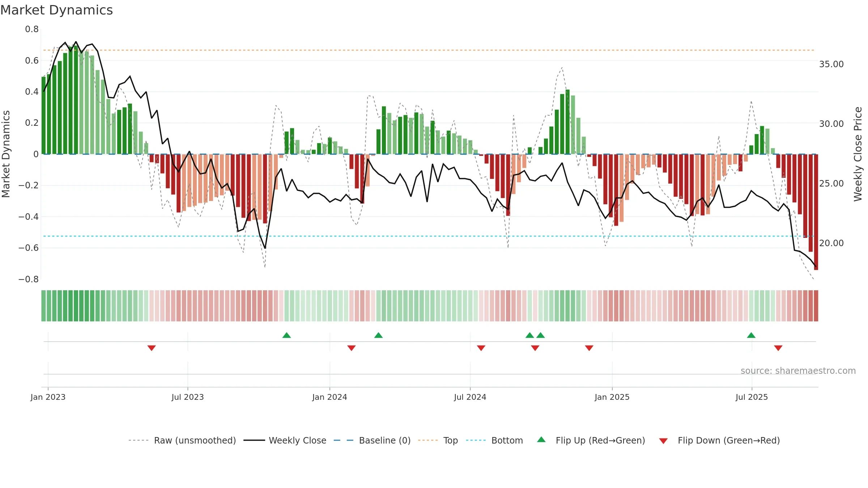Click the Jul 2024 x-axis label

click(470, 397)
